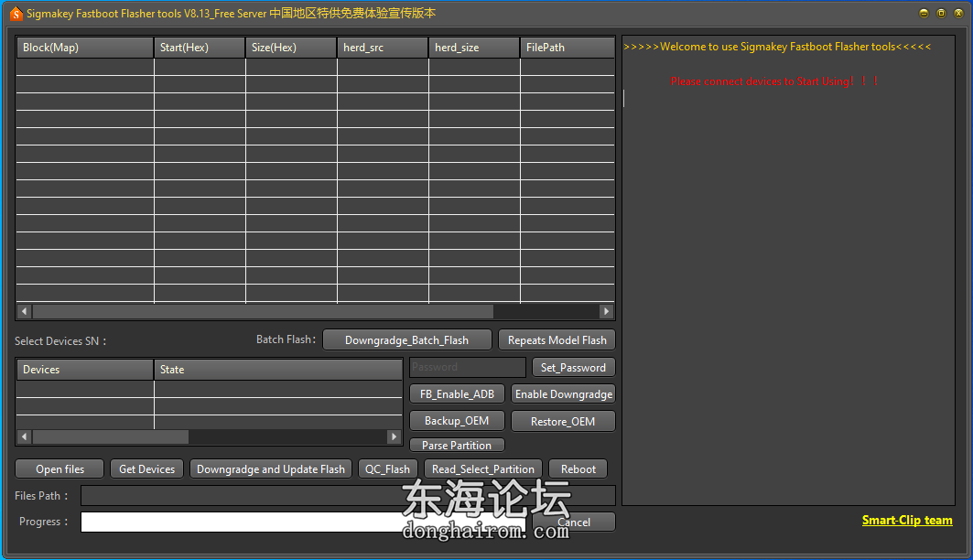The height and width of the screenshot is (560, 973).
Task: Click the Backup_OEM button
Action: [457, 421]
